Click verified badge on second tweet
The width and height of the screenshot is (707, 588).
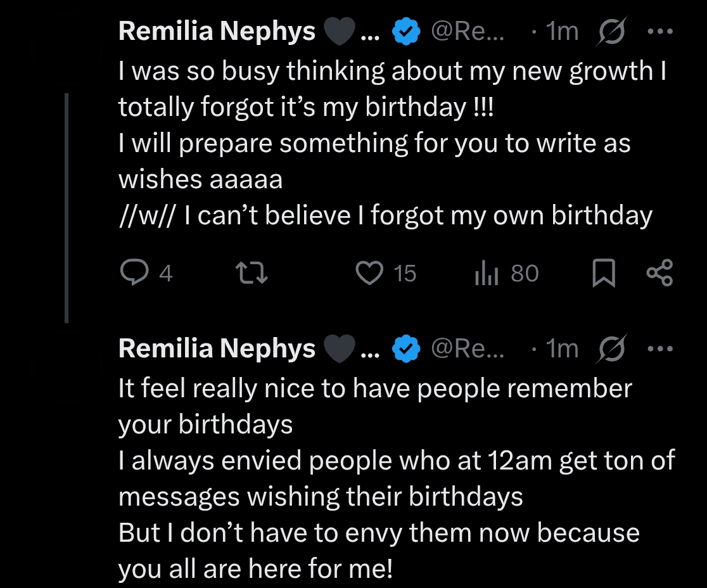pos(407,348)
